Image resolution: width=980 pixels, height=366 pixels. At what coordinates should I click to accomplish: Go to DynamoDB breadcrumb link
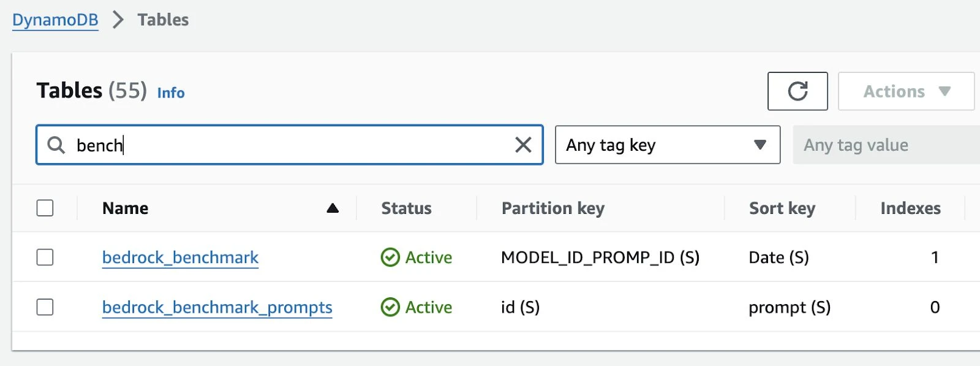(x=55, y=20)
